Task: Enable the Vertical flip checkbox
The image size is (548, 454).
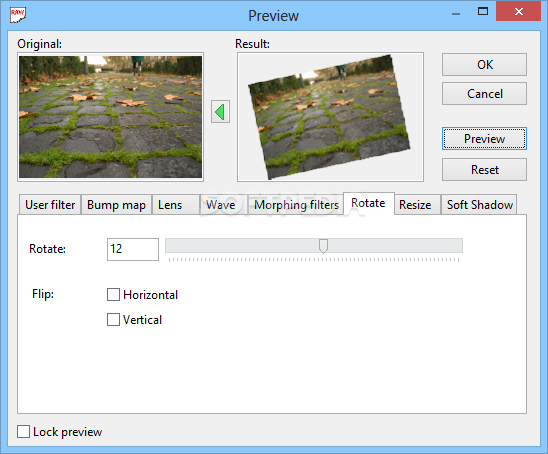Action: point(113,319)
